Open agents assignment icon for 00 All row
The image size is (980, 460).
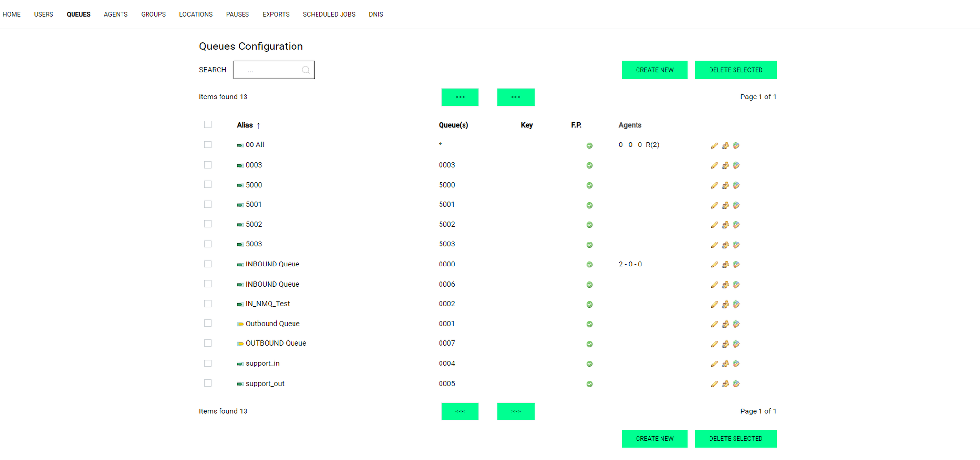coord(725,145)
